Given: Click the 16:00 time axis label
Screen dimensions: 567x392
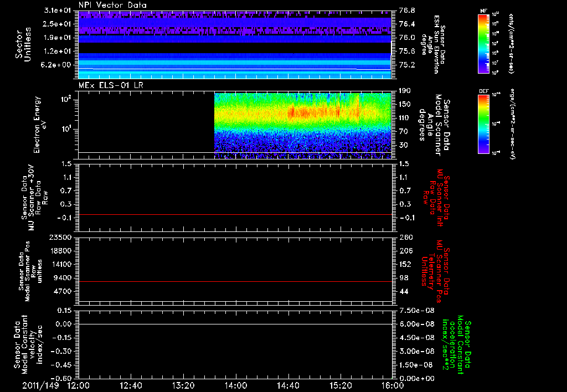Looking at the screenshot, I should click(x=393, y=385).
